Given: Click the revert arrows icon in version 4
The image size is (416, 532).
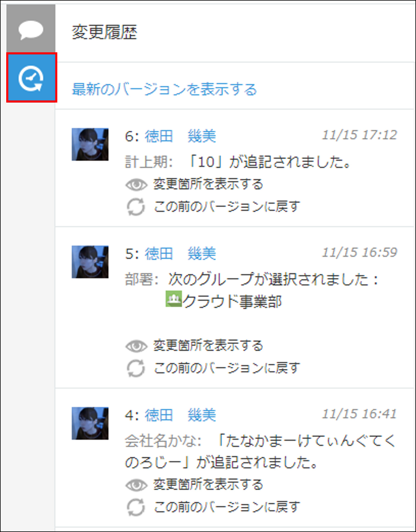Looking at the screenshot, I should coord(136,507).
